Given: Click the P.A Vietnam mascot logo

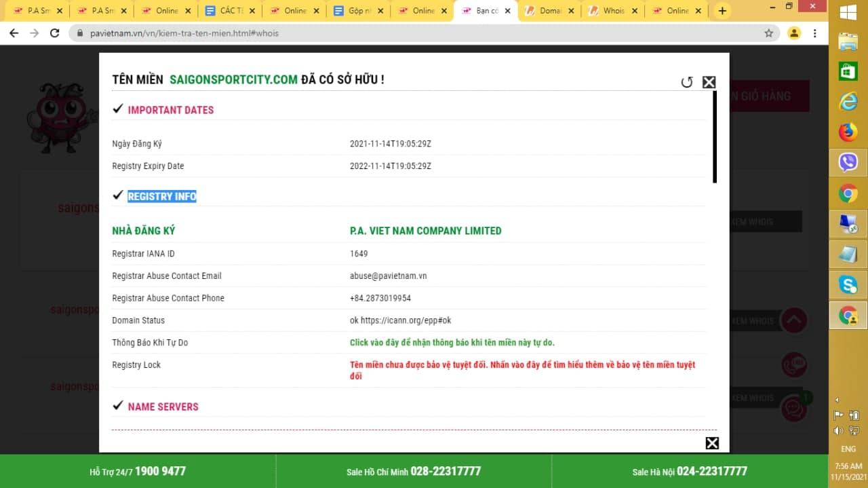Looking at the screenshot, I should [62, 118].
